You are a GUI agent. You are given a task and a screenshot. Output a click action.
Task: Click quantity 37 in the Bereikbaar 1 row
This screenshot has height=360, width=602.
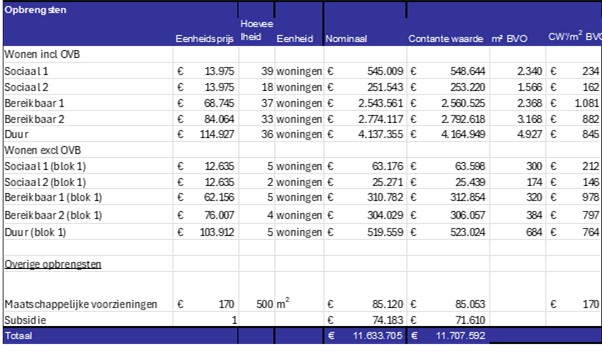[x=267, y=103]
